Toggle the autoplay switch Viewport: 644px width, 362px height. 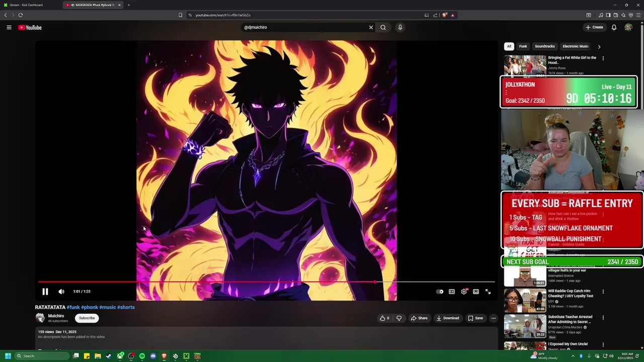[x=440, y=292]
